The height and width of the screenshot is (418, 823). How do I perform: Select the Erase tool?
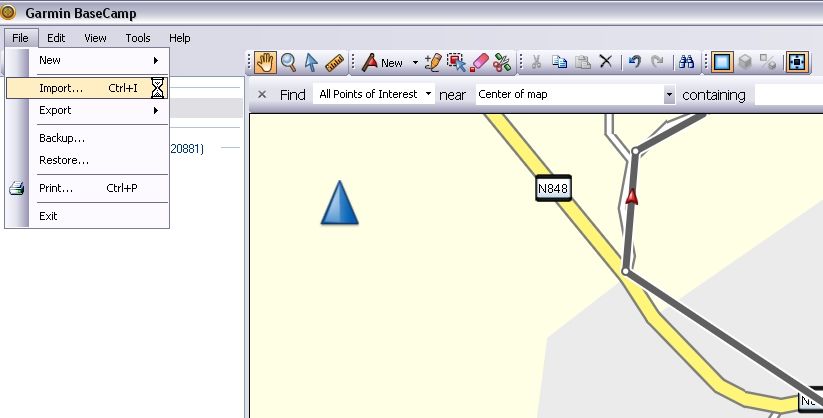[479, 62]
